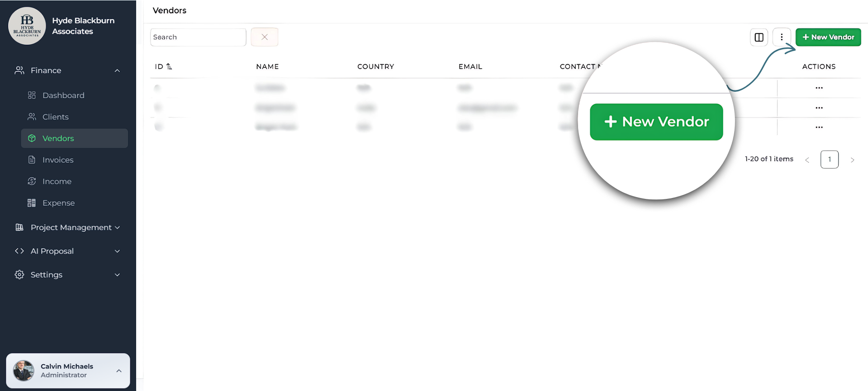This screenshot has width=868, height=391.
Task: Open actions menu for second vendor row
Action: tap(819, 108)
